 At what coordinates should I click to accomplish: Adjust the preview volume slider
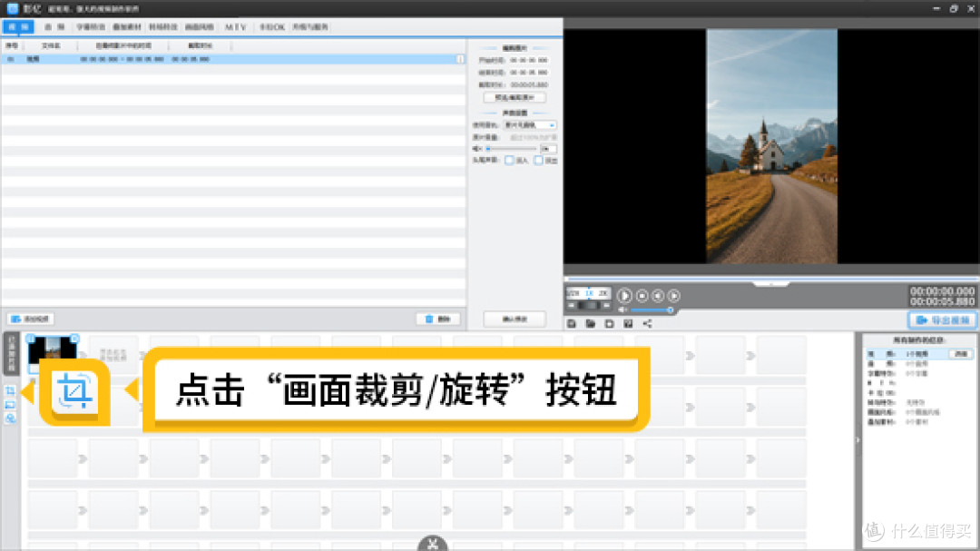click(652, 310)
